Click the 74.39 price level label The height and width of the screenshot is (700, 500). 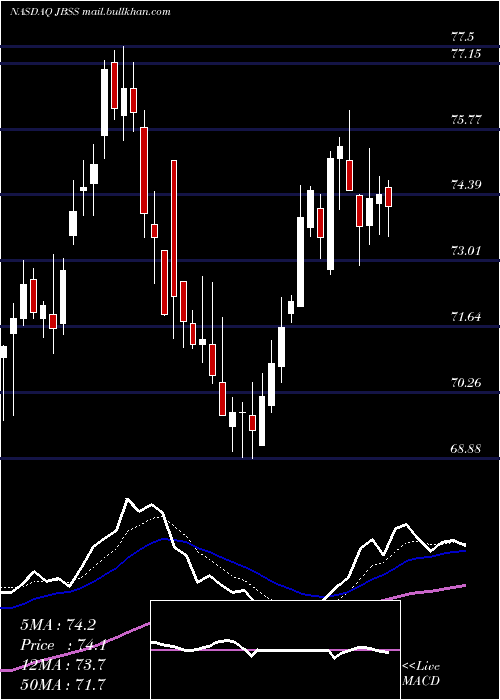pyautogui.click(x=466, y=184)
